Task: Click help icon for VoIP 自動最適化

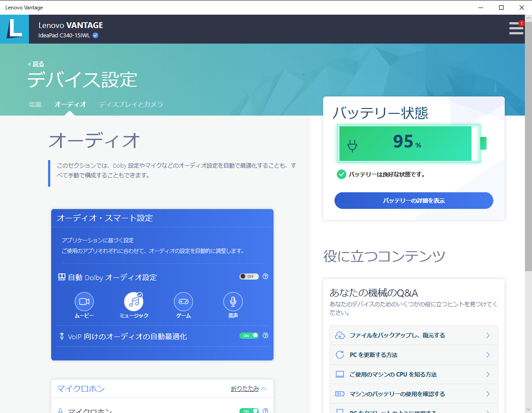Action: click(x=266, y=335)
